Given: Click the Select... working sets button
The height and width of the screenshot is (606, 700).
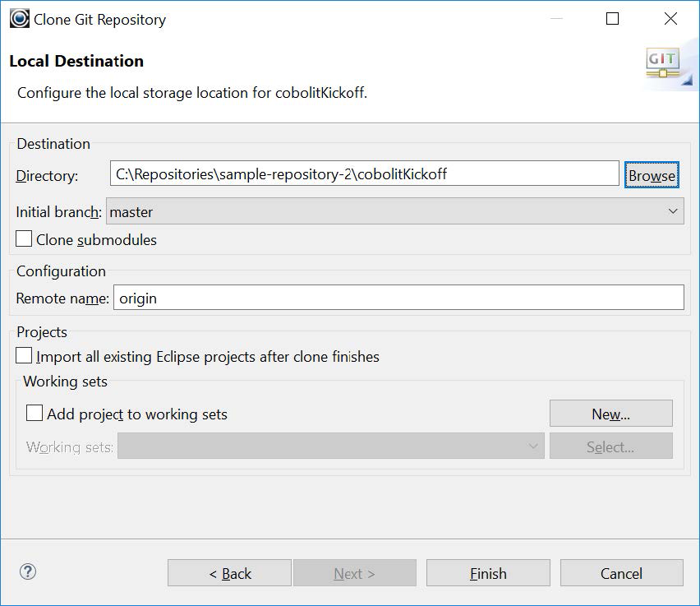Looking at the screenshot, I should (610, 446).
